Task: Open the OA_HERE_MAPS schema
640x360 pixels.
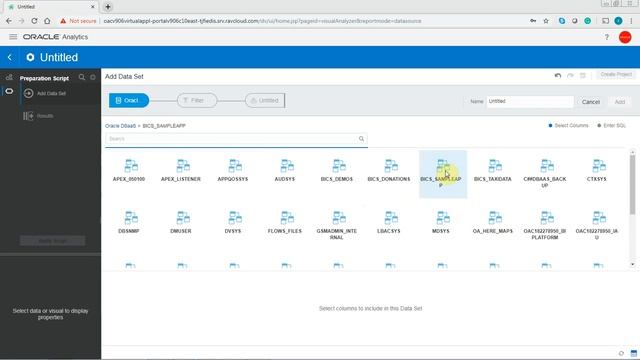Action: click(x=493, y=222)
